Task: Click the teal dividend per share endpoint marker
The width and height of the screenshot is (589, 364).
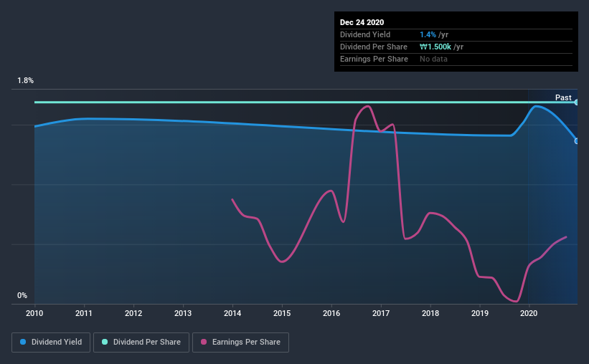Action: (x=577, y=102)
